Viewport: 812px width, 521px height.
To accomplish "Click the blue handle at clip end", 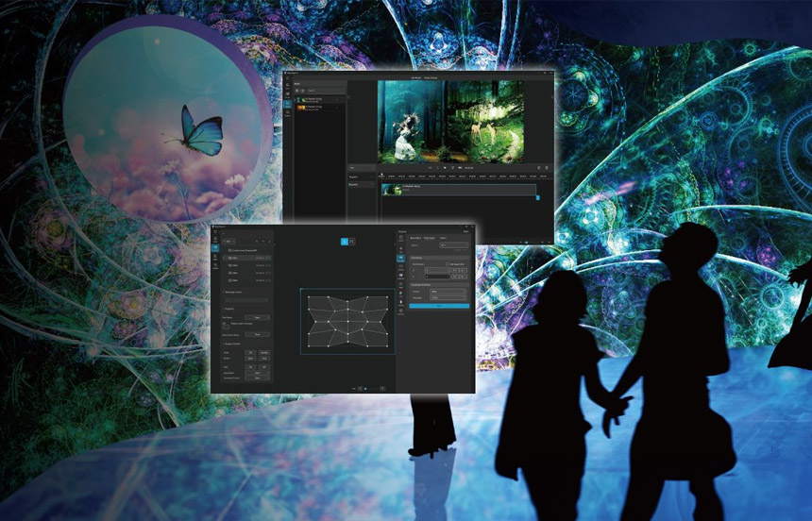I will pyautogui.click(x=537, y=196).
